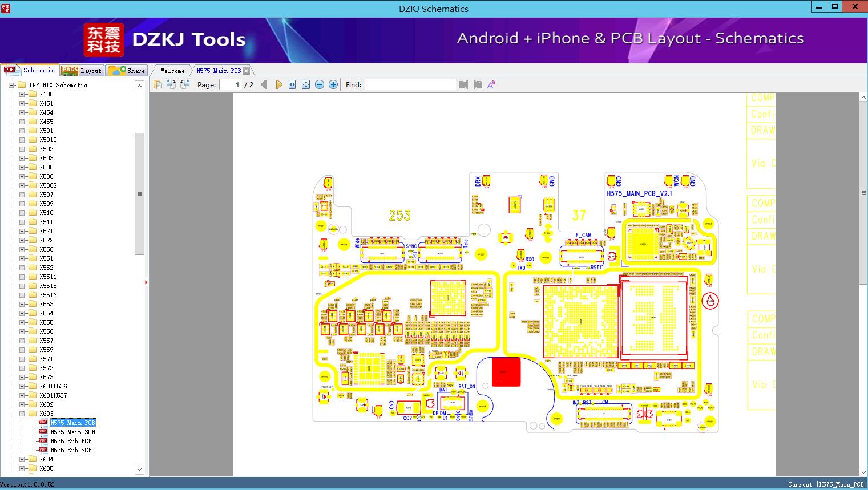The image size is (868, 490).
Task: Expand the X180 folder
Action: [22, 94]
